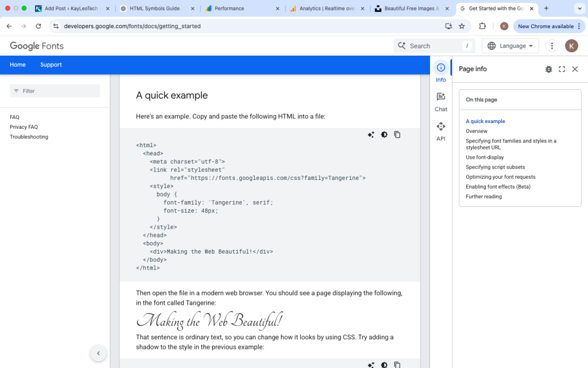Click the Filter input in sidebar

[55, 91]
